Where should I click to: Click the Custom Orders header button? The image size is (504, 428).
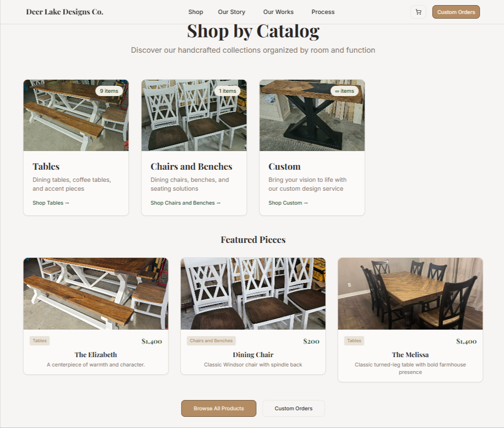(456, 12)
